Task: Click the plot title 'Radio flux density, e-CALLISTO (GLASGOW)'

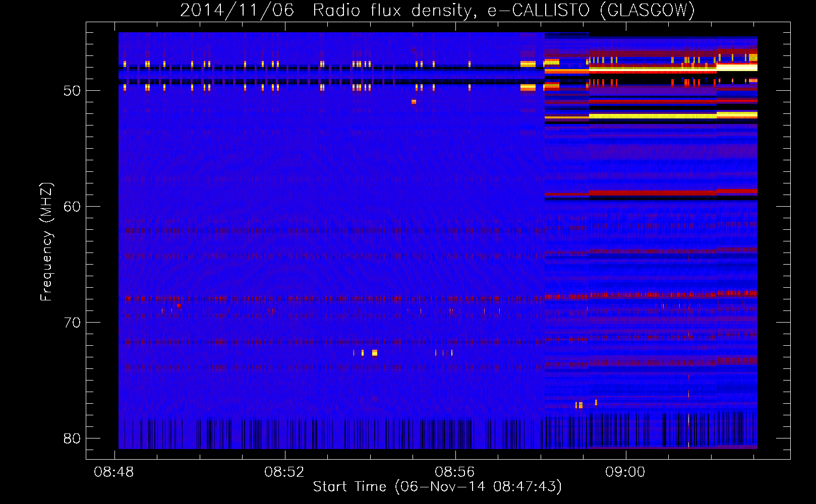Action: pyautogui.click(x=504, y=10)
